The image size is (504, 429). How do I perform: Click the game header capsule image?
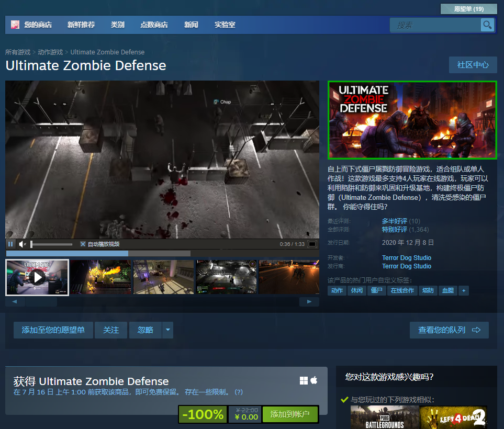click(412, 120)
